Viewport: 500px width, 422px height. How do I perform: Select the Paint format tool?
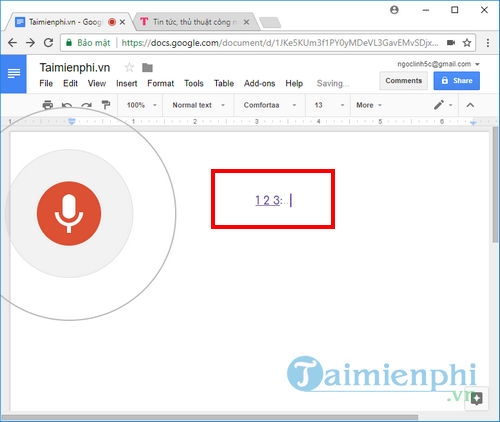[x=106, y=105]
